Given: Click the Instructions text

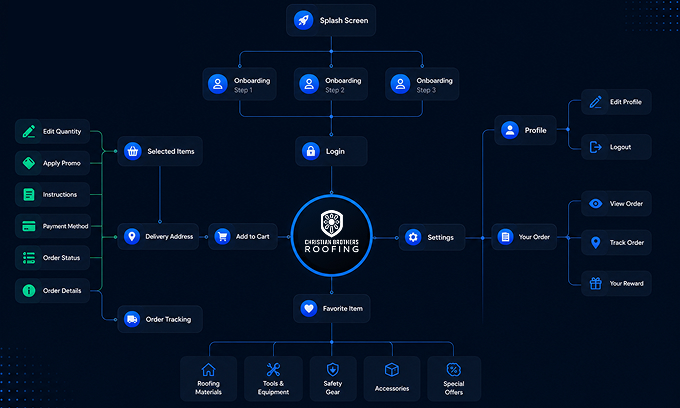Looking at the screenshot, I should [60, 194].
